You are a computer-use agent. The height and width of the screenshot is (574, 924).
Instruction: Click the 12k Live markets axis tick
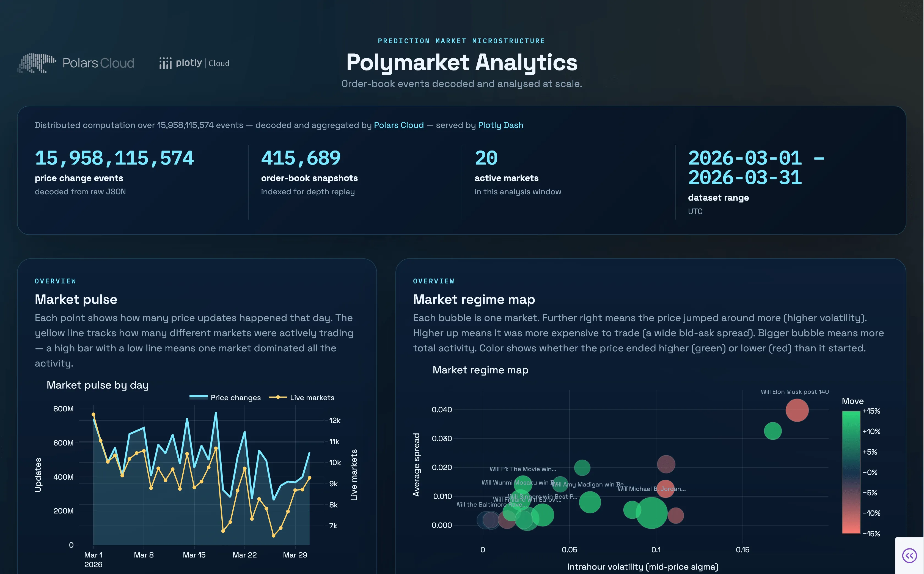click(335, 421)
